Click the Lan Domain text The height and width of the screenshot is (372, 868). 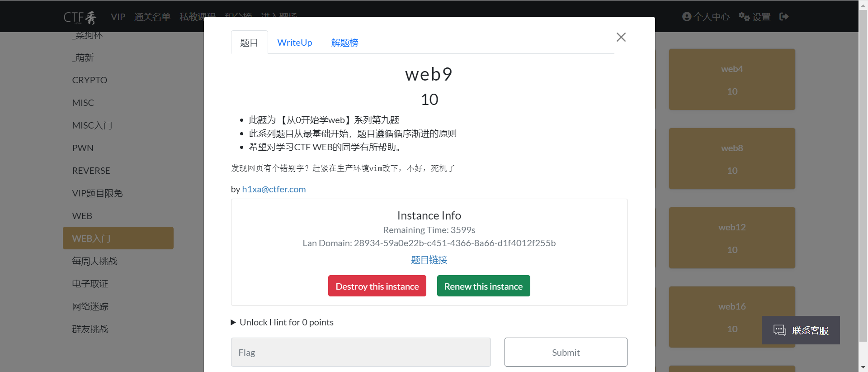429,243
